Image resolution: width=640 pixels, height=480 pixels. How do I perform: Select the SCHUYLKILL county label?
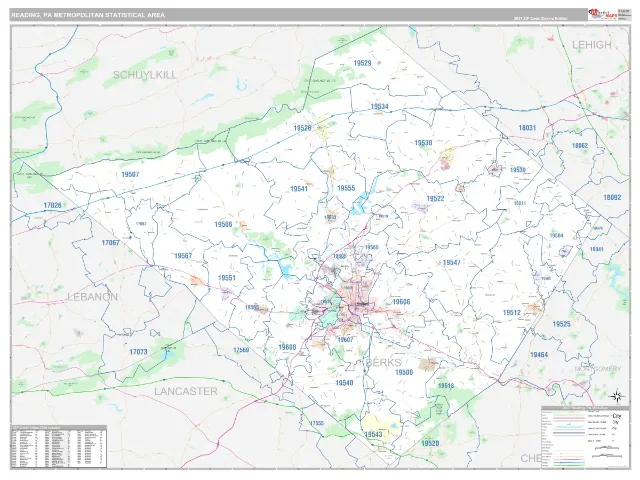coord(144,75)
